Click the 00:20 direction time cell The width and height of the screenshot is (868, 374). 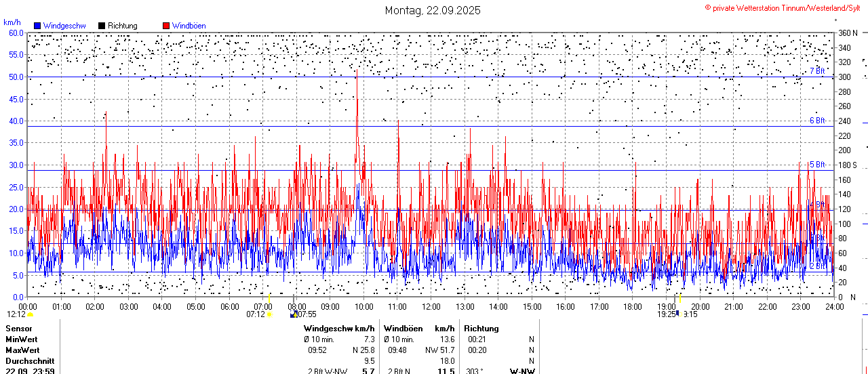(477, 350)
